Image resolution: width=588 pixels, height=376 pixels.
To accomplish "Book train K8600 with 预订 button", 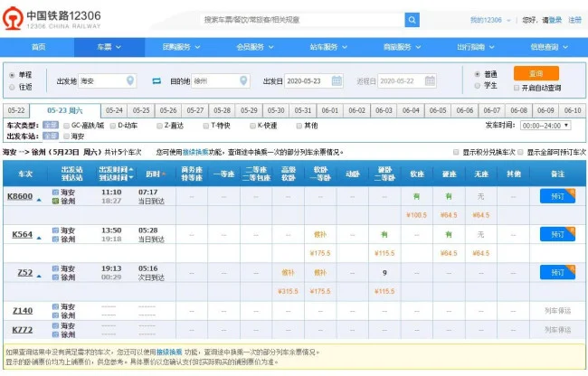I will [x=557, y=196].
